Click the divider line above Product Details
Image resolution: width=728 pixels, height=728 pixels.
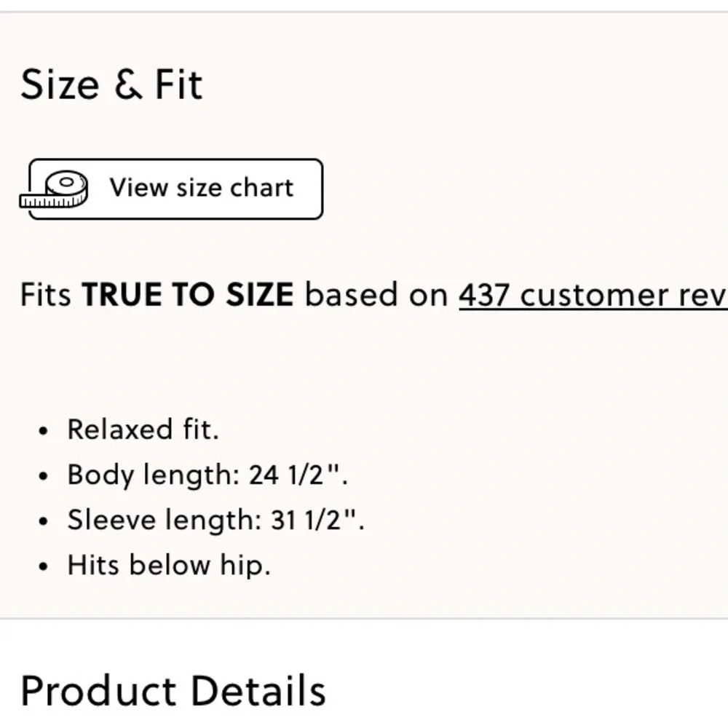pos(364,619)
